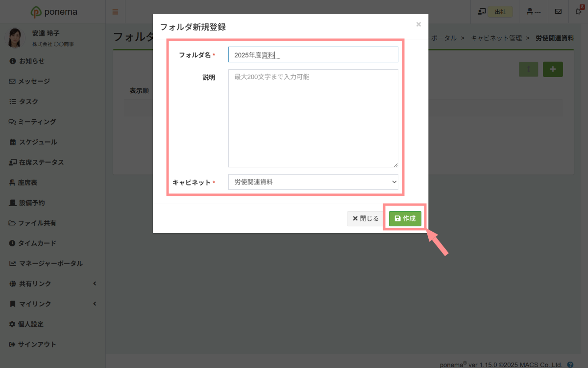Click the ponema logo

pyautogui.click(x=53, y=12)
